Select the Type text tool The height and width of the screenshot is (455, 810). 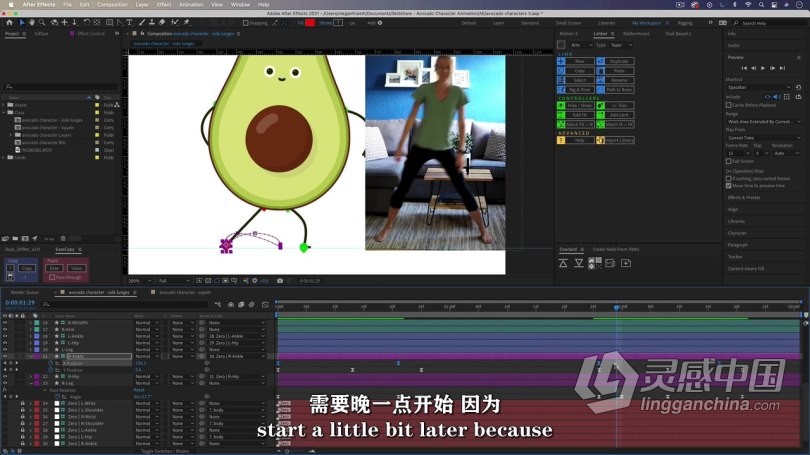(129, 23)
